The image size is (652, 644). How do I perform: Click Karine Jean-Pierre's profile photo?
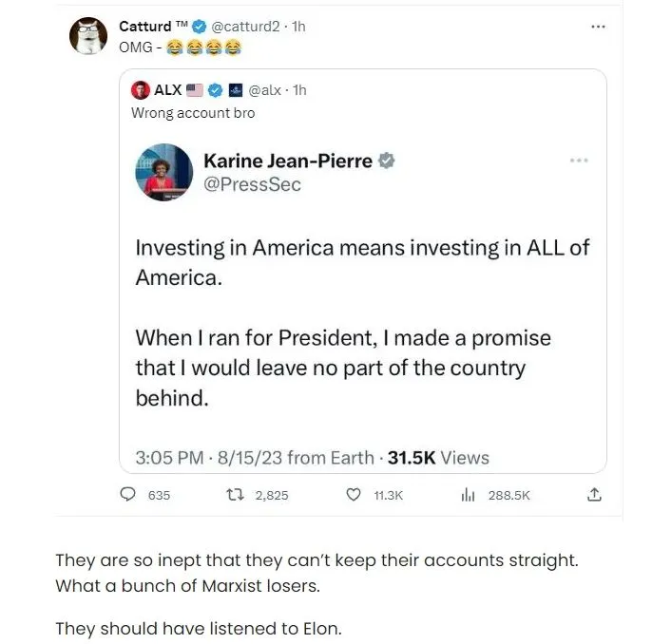(x=165, y=172)
